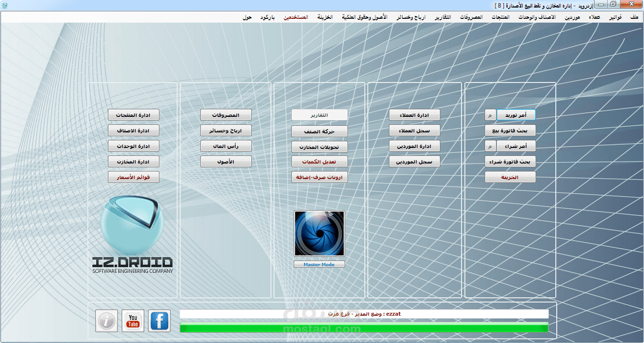
Task: Click the أمر شراء button
Action: tap(516, 147)
